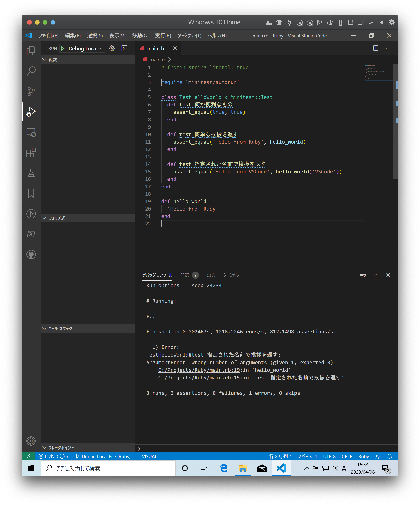Toggle split editor layout button
Screen dimensions: 420x505
click(x=376, y=48)
